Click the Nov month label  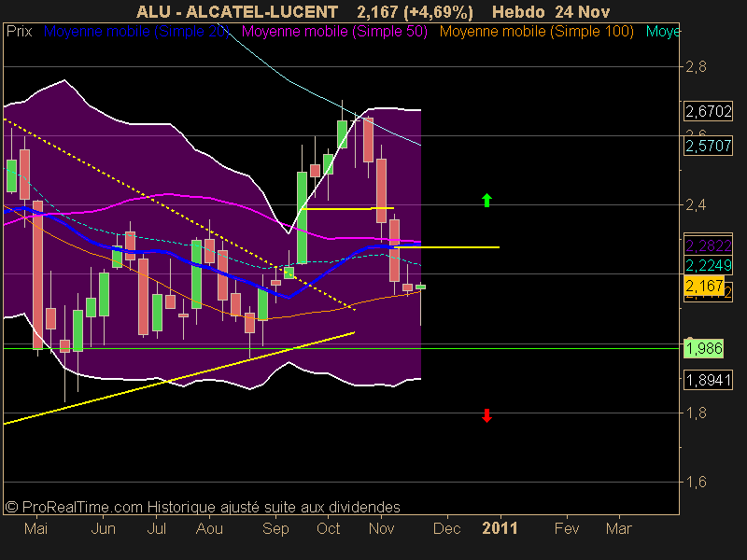point(381,528)
